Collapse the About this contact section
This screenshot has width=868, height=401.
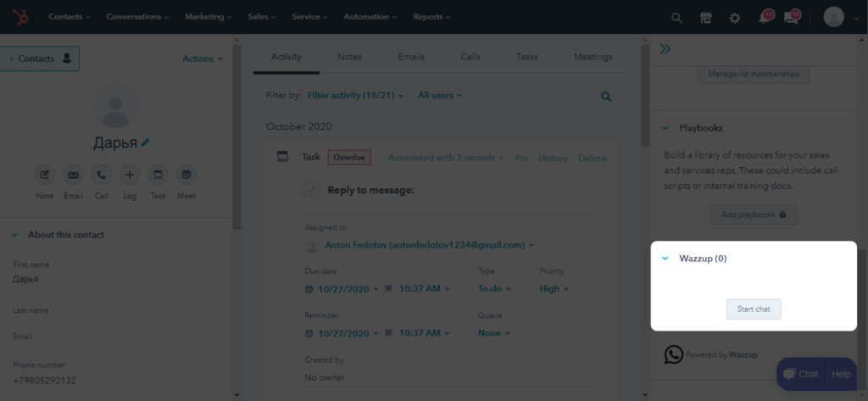14,235
